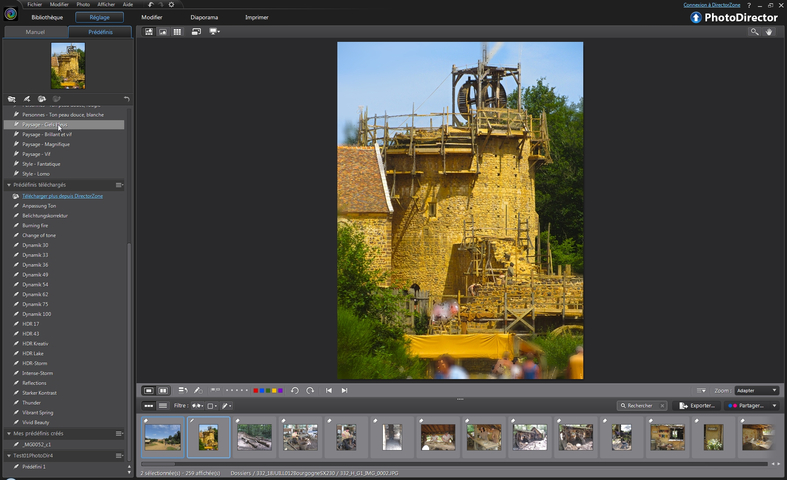Click the zoom magnifier tool icon
This screenshot has width=787, height=480.
coord(755,32)
